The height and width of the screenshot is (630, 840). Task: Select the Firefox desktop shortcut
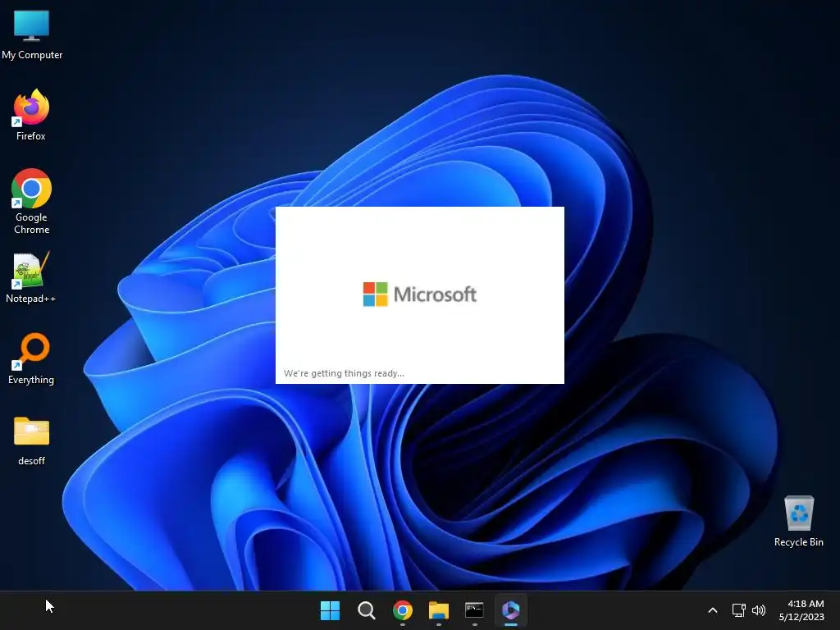click(31, 115)
